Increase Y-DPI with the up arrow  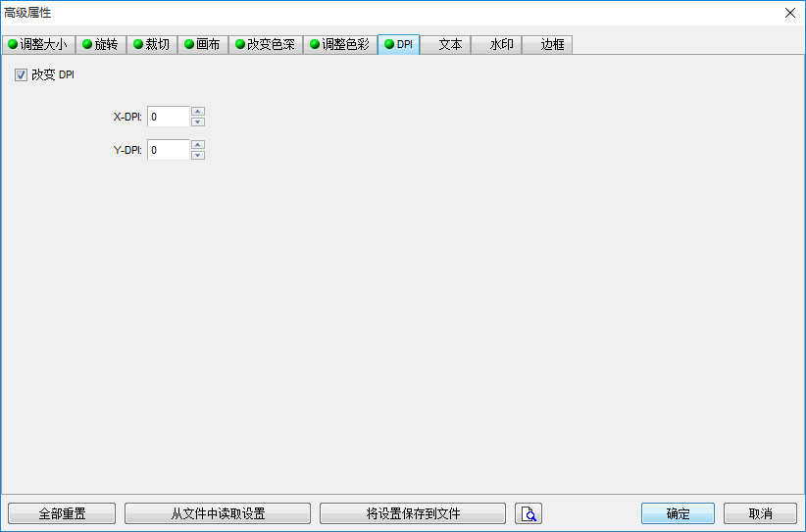(198, 145)
